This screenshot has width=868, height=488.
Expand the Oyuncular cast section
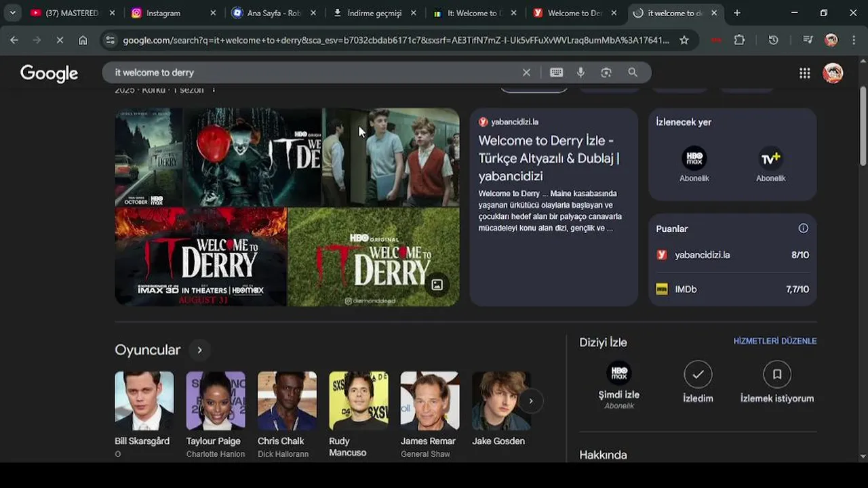point(199,350)
